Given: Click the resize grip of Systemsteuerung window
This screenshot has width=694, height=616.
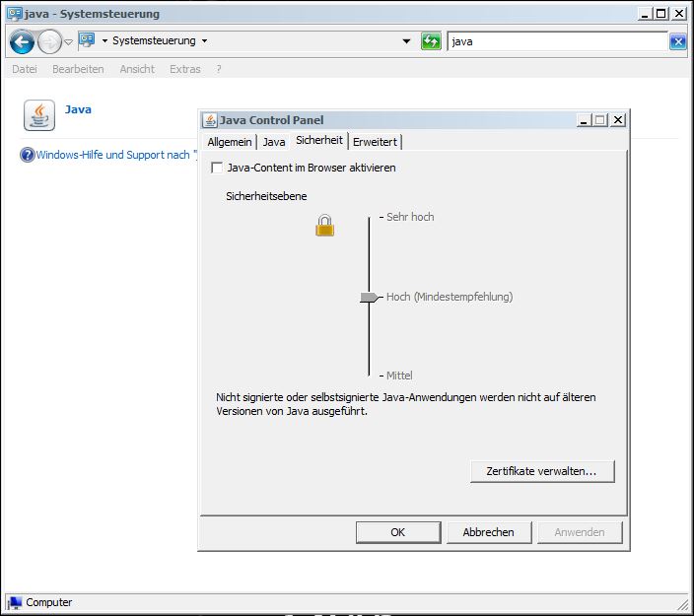Looking at the screenshot, I should point(683,604).
